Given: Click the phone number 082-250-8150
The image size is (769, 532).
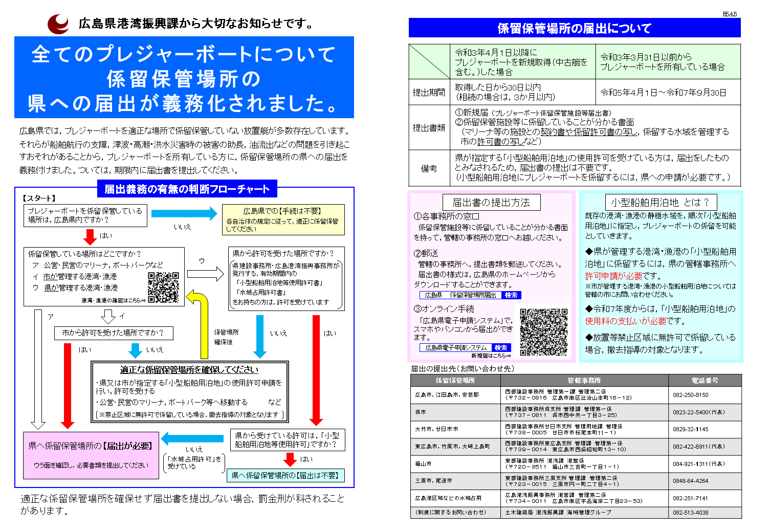Looking at the screenshot, I should 691,395.
